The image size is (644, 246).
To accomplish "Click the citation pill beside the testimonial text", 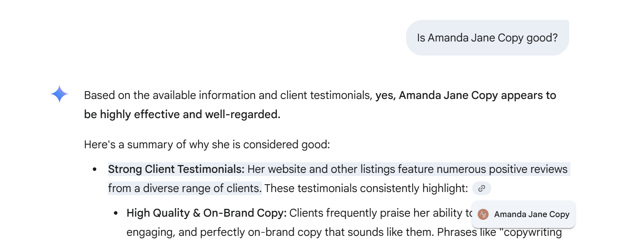I will [x=481, y=189].
